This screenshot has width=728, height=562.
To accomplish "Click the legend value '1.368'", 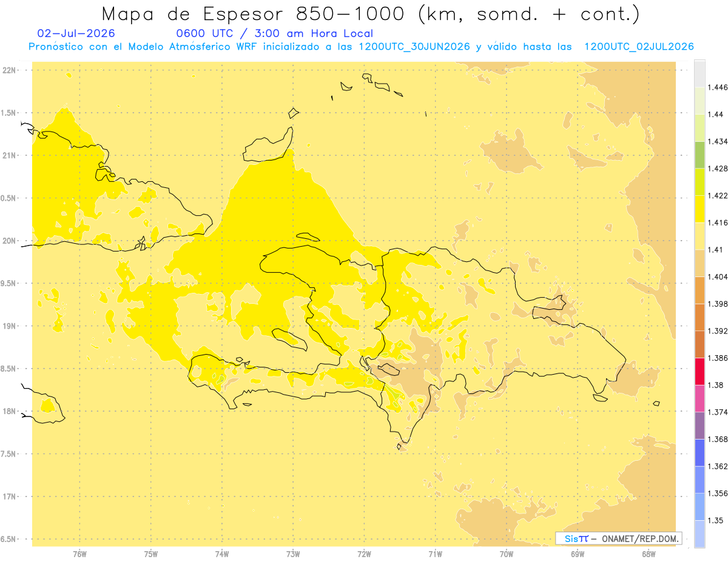I will [x=718, y=440].
